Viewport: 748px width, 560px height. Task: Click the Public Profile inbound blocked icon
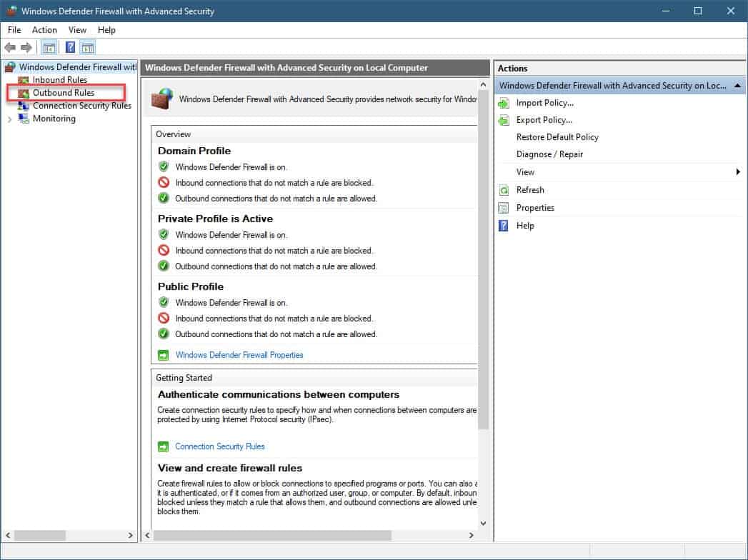tap(164, 318)
